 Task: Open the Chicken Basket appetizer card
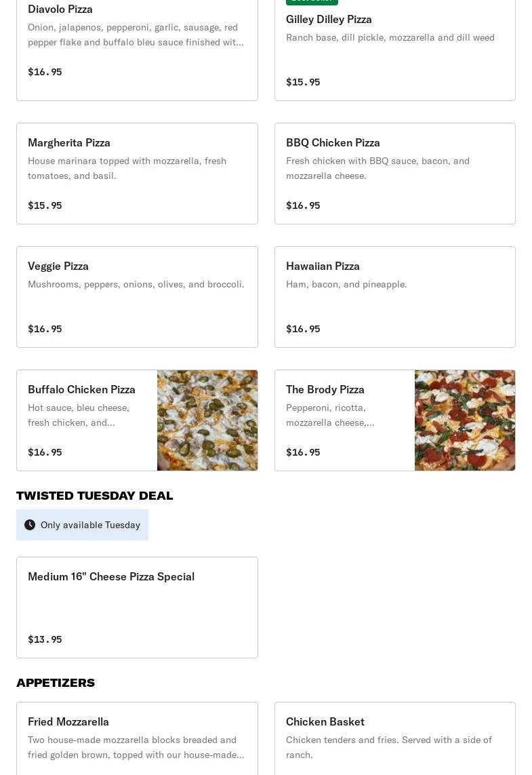395,738
